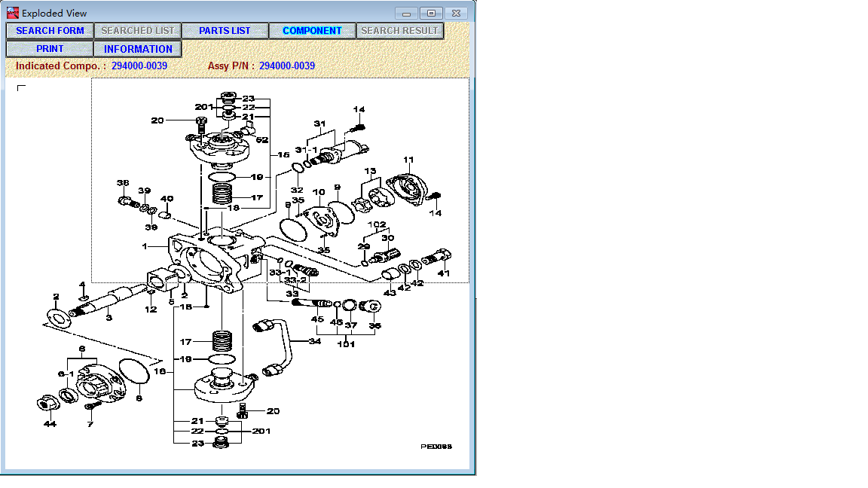This screenshot has width=868, height=488.
Task: Click the Assy P/N value 294000-0039
Action: click(x=287, y=66)
